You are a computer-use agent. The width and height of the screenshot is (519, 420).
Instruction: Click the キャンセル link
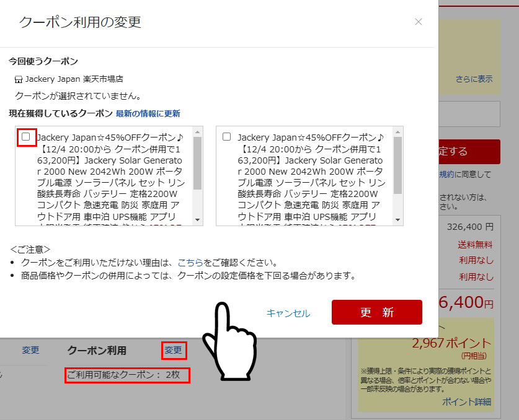pyautogui.click(x=288, y=313)
